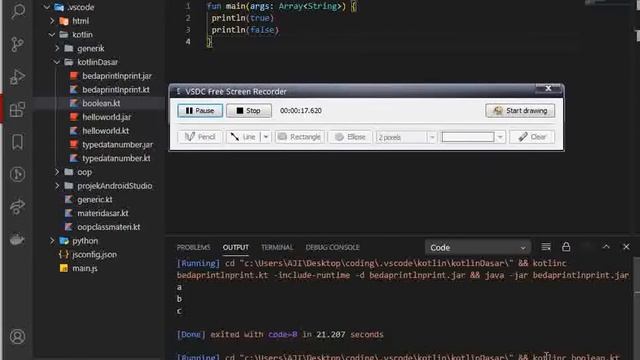Select the Pencil drawing tool
Viewport: 640px width, 360px height.
click(x=200, y=137)
